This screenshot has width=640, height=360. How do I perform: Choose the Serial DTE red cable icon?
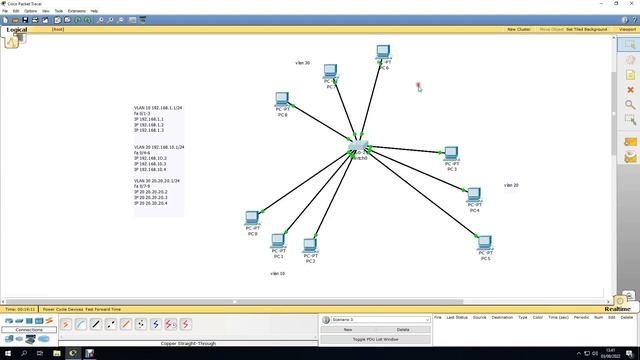(x=186, y=324)
